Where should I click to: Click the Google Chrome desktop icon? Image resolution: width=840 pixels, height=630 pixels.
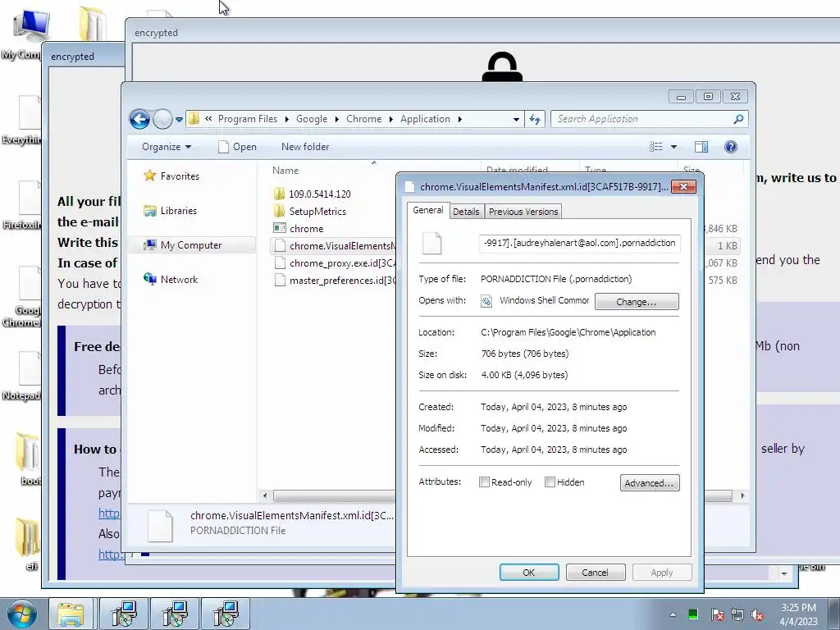coord(24,297)
